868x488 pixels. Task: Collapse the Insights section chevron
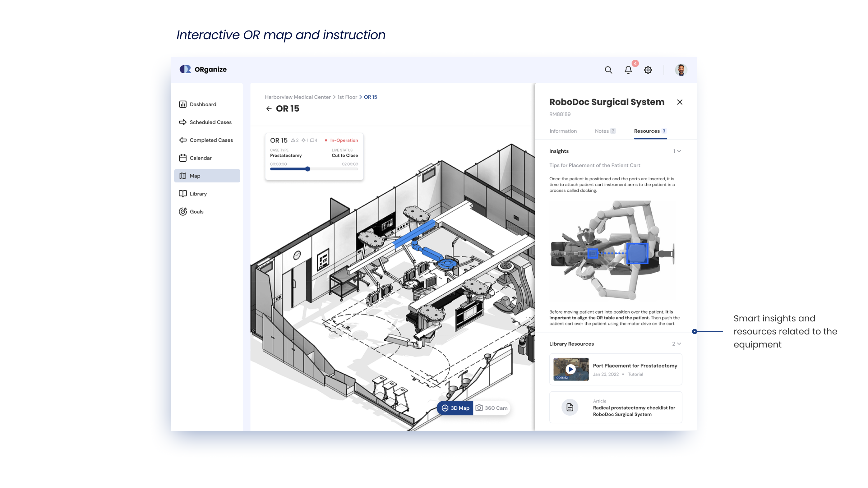pyautogui.click(x=679, y=151)
